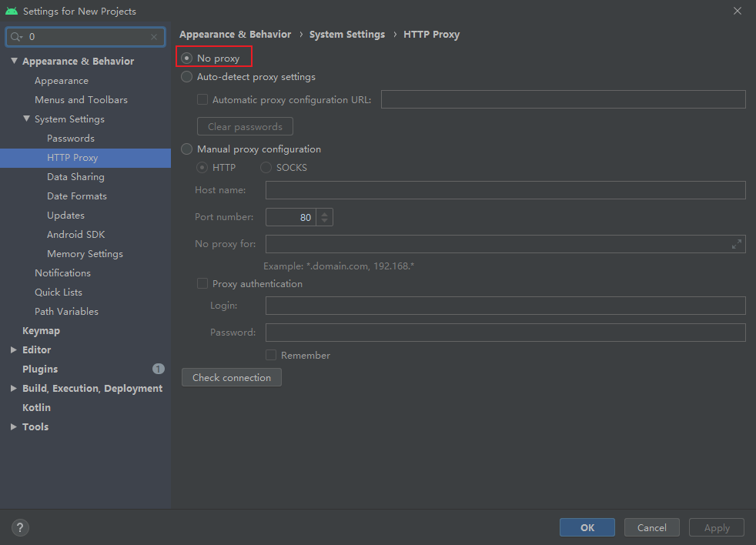Select Manual proxy configuration radio button
This screenshot has width=756, height=545.
[x=186, y=149]
